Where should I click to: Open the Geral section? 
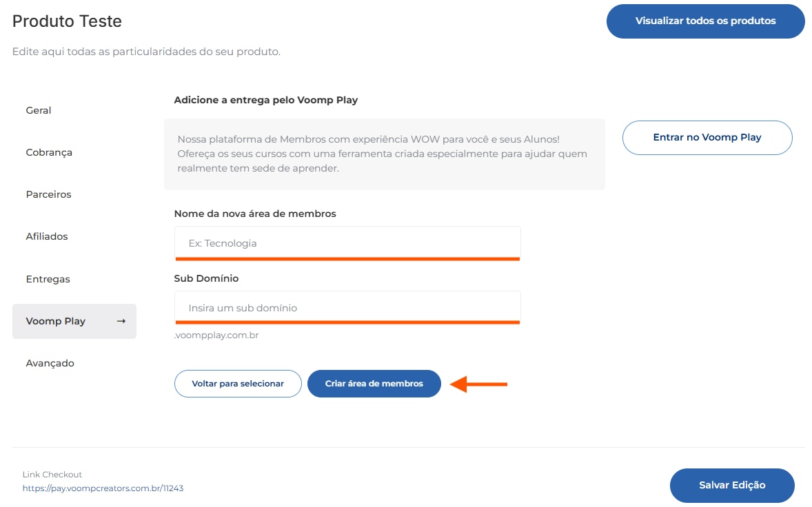pos(39,110)
